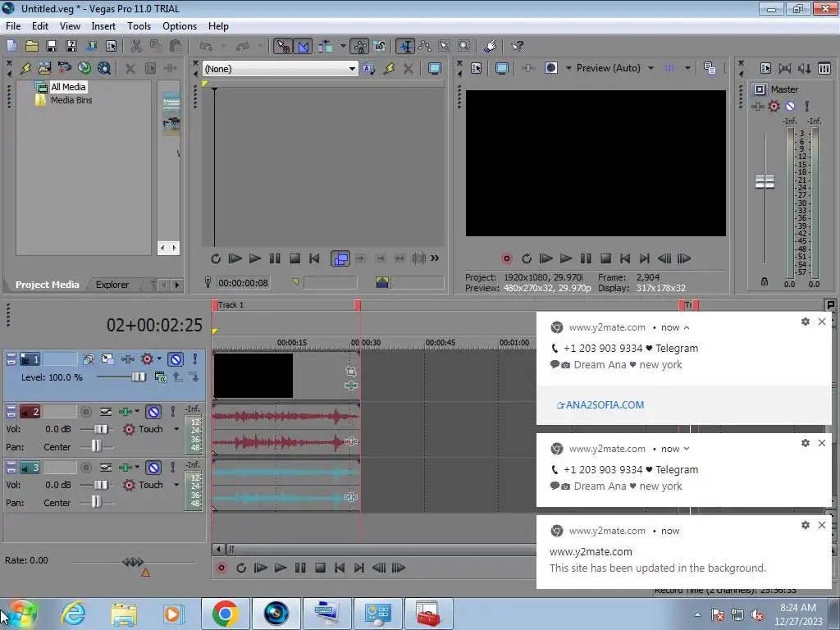Click the Downmix Output icon in mixer
This screenshot has height=630, width=840.
tap(785, 68)
